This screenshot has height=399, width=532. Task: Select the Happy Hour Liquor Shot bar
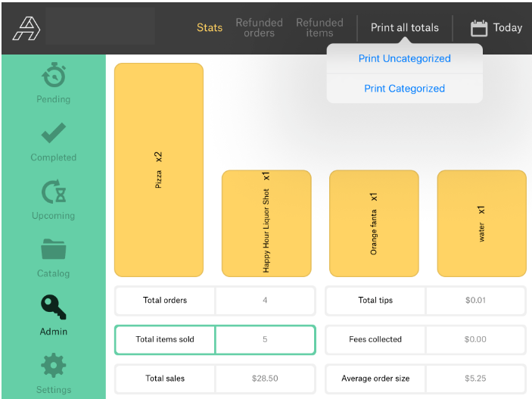(x=266, y=223)
